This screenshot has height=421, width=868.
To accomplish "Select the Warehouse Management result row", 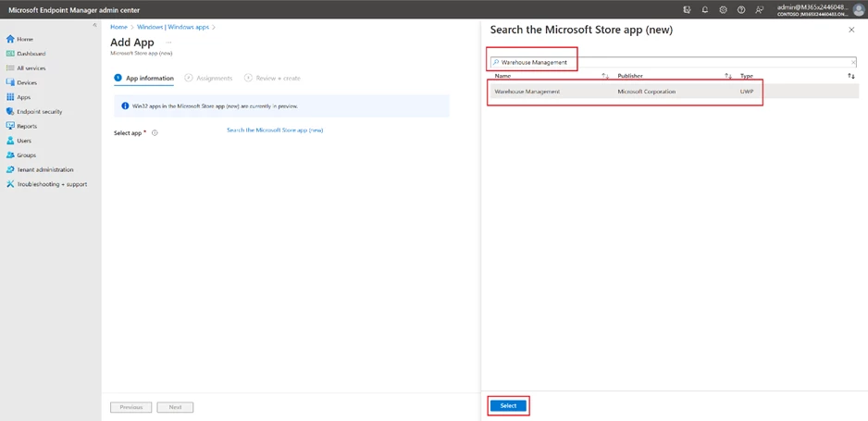I will 675,92.
